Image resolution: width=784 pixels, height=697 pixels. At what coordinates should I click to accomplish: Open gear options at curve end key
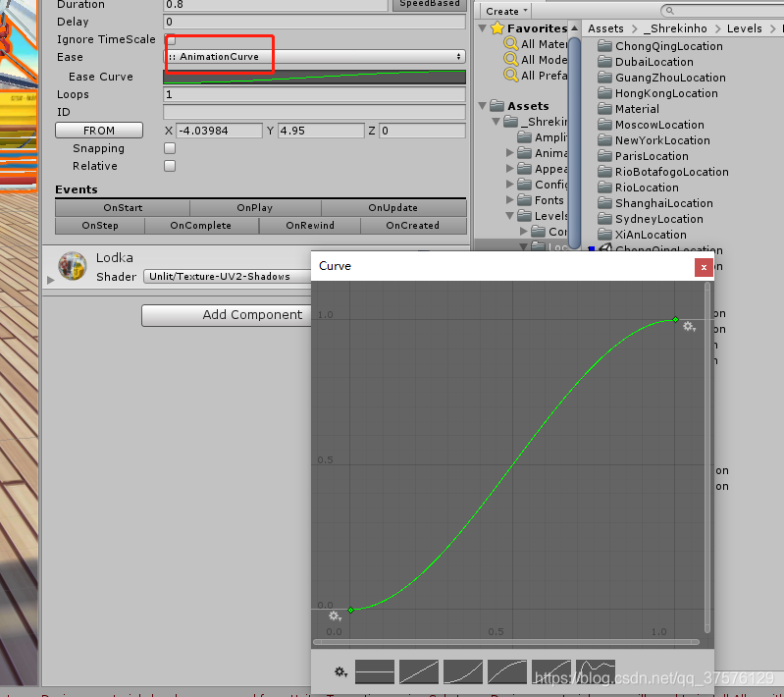(x=690, y=327)
